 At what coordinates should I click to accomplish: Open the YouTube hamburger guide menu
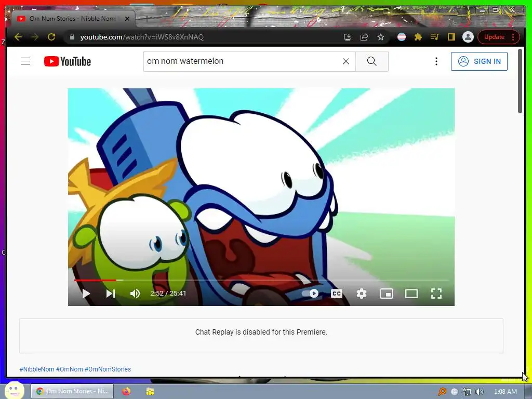[x=25, y=61]
